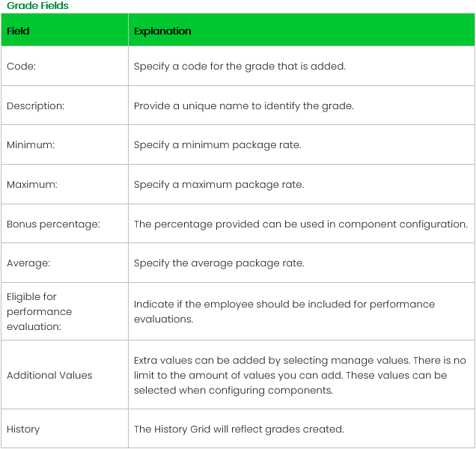Select the Additional Values field cell
The height and width of the screenshot is (449, 476).
click(x=49, y=375)
